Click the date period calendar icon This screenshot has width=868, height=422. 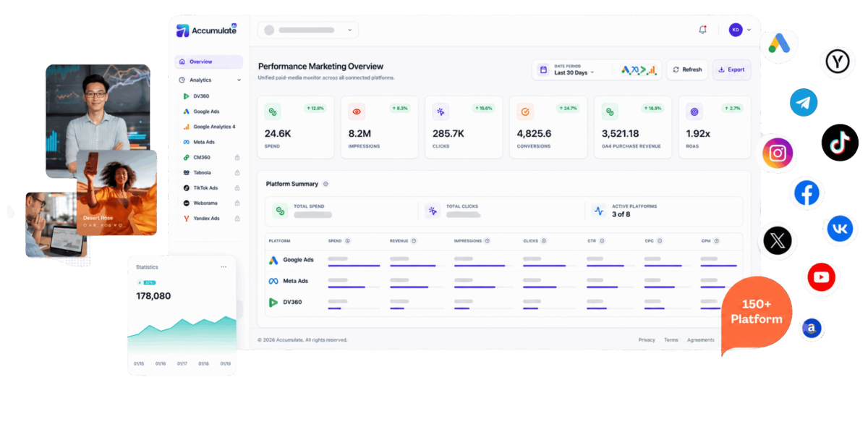coord(544,69)
